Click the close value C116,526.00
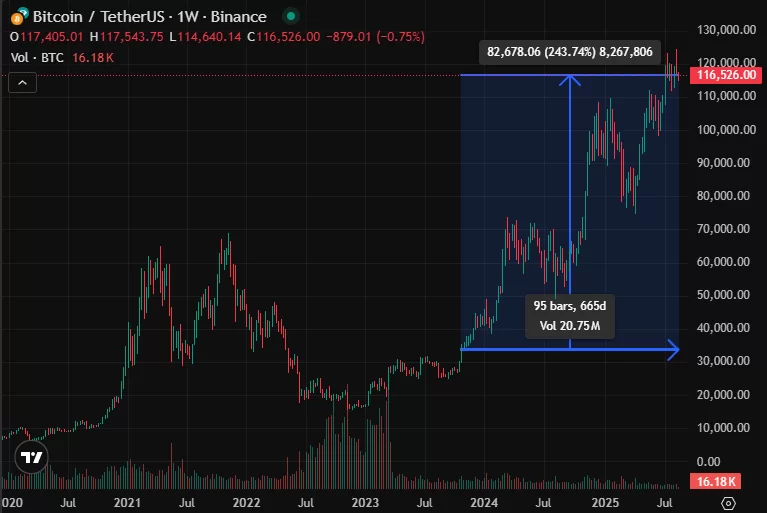Viewport: 767px width, 513px height. (284, 37)
